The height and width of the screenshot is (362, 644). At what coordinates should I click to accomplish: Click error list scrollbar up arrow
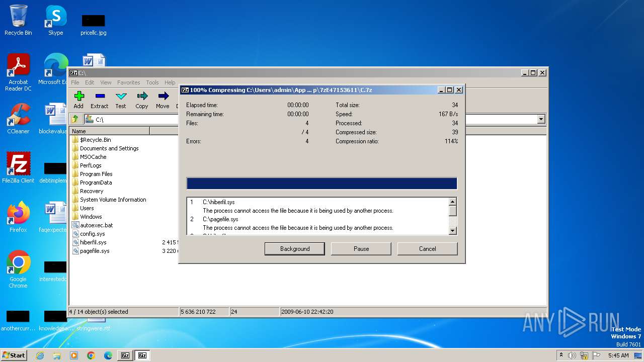[453, 201]
